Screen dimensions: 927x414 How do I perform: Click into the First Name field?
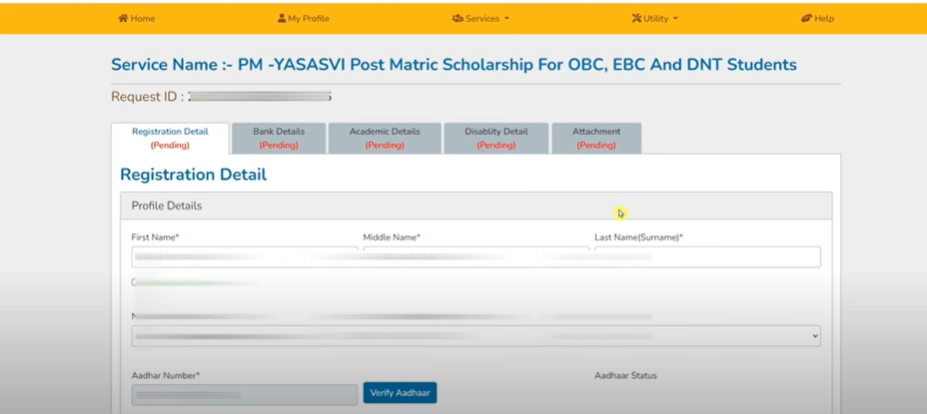pos(245,257)
